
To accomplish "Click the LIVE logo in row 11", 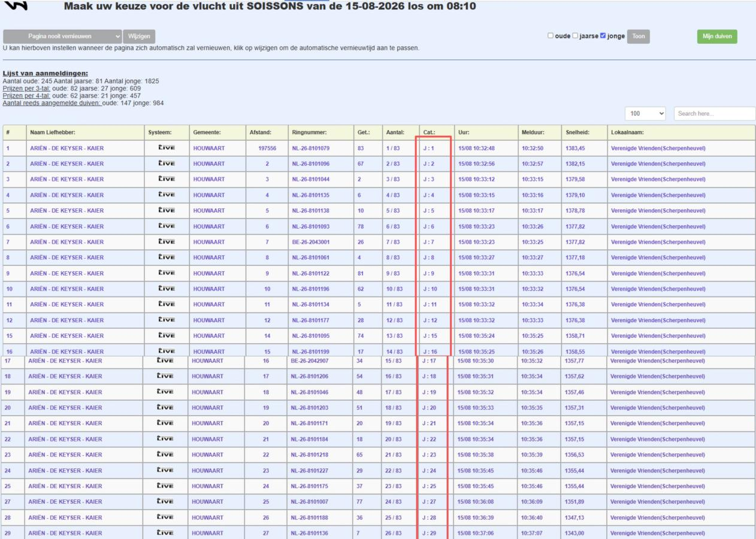I will click(x=165, y=304).
